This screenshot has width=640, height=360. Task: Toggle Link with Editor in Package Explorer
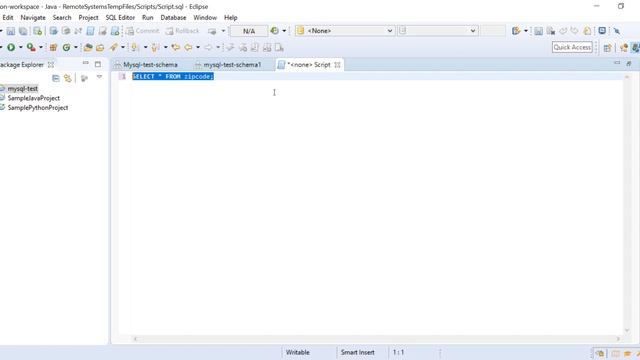tap(68, 78)
